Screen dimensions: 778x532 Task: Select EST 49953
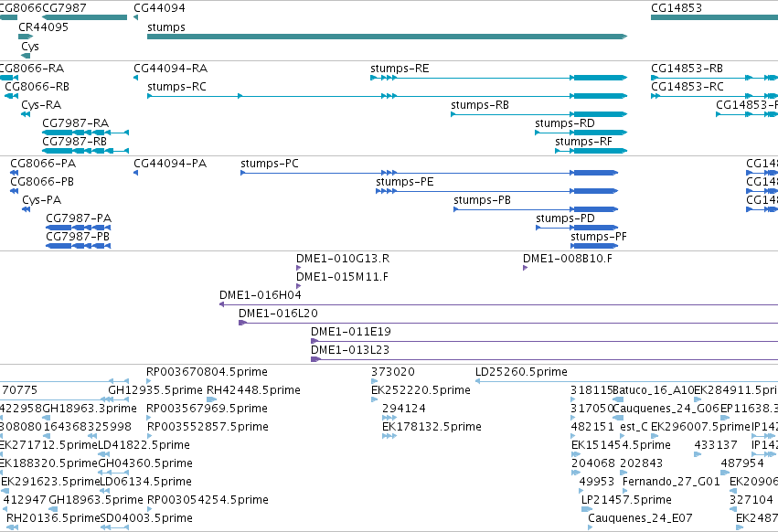click(582, 491)
